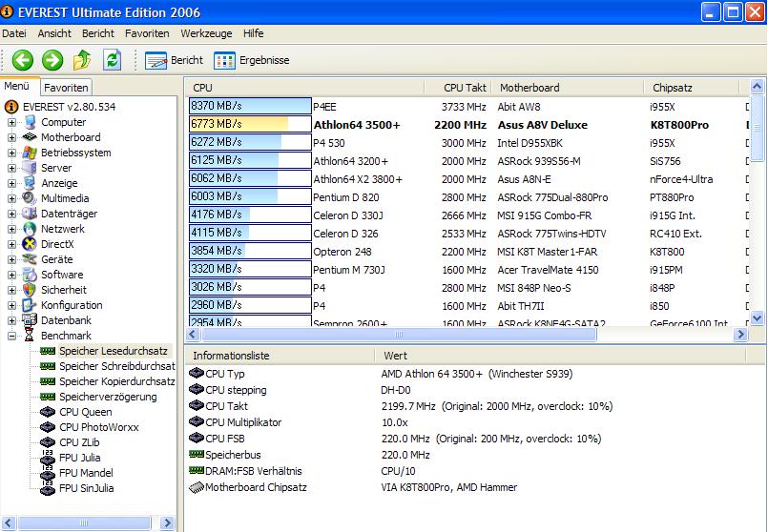This screenshot has height=532, width=768.
Task: Click the 8370 MB/s result bar
Action: point(250,106)
